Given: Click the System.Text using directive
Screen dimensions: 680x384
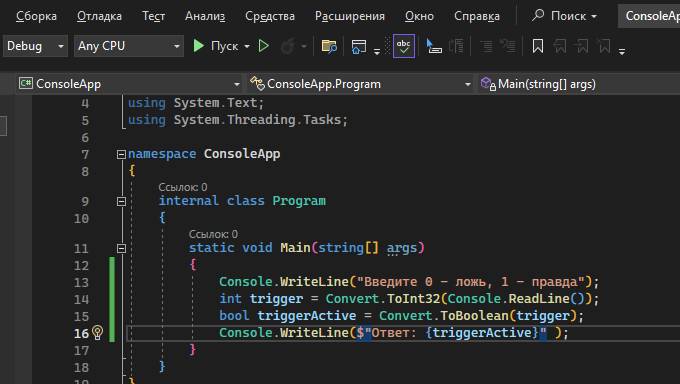Looking at the screenshot, I should tap(196, 103).
